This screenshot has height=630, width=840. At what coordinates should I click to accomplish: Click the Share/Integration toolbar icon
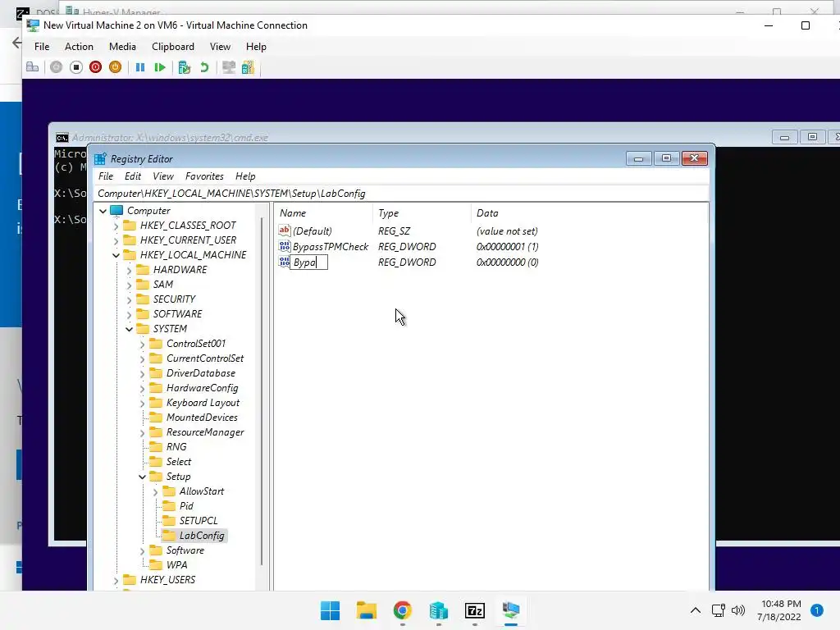[248, 67]
